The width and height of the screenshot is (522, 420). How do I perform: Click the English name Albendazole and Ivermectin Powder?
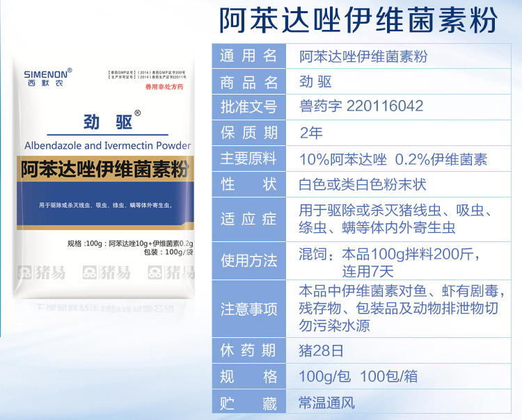[x=107, y=145]
